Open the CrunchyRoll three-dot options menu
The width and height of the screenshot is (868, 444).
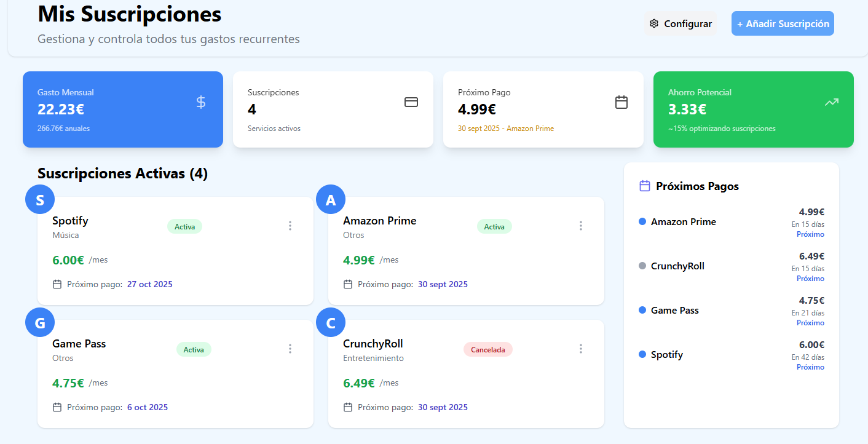(581, 349)
